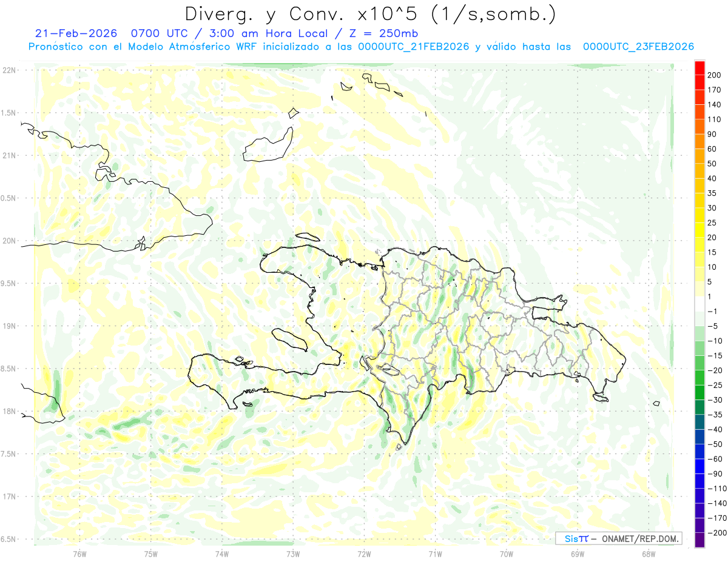This screenshot has height=562, width=728.
Task: Pick the red swatch above the 200 colorbar label
Action: tap(699, 68)
